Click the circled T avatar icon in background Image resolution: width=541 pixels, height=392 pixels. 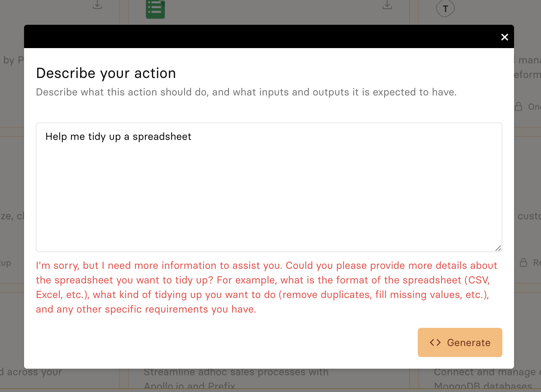point(445,8)
